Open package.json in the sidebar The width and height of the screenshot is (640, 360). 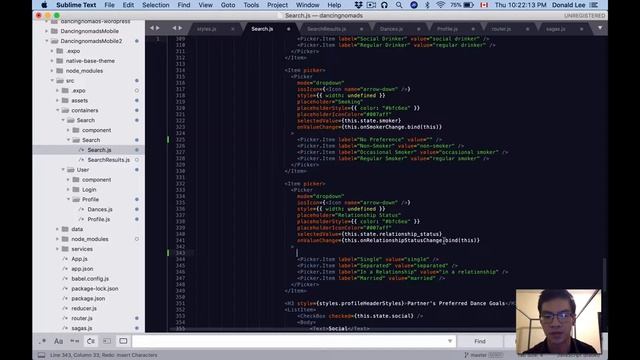pyautogui.click(x=88, y=298)
